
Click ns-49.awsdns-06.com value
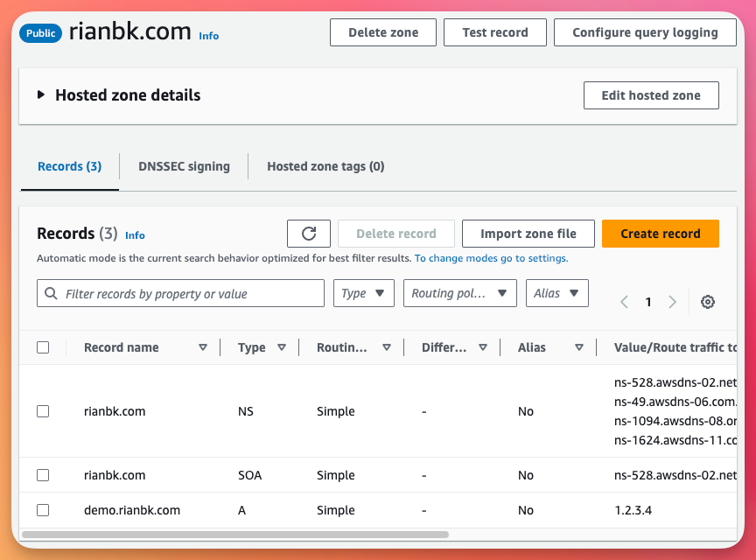(675, 402)
